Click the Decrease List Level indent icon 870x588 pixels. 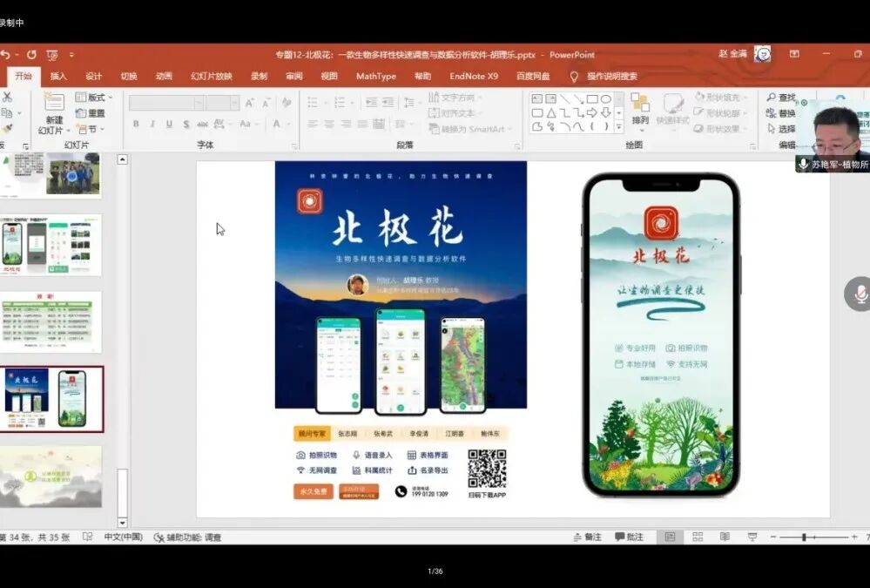tap(371, 102)
